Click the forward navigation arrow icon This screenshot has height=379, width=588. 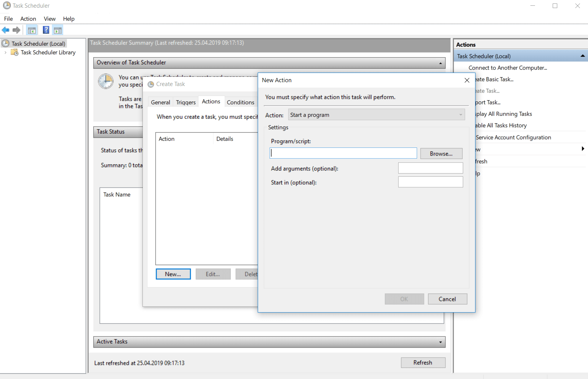click(x=17, y=30)
